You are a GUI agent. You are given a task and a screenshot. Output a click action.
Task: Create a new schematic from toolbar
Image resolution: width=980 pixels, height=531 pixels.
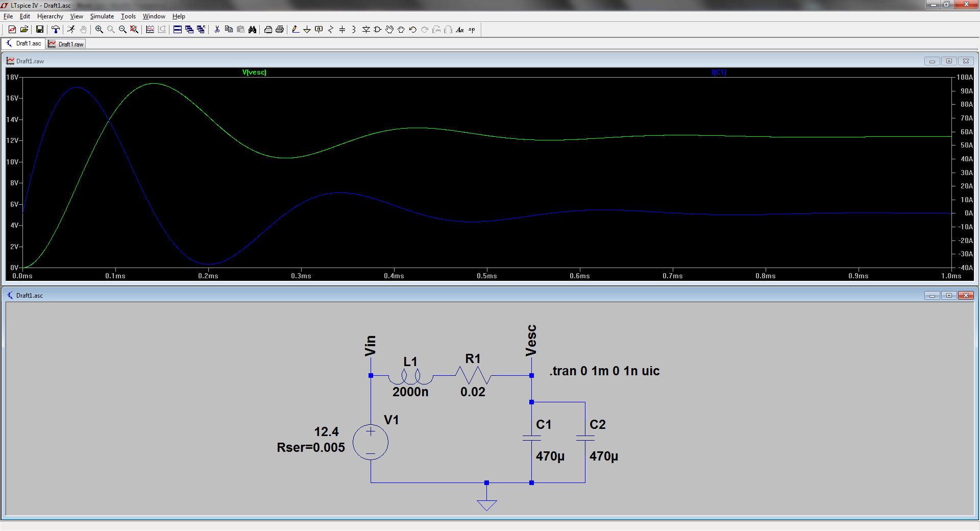coord(12,30)
